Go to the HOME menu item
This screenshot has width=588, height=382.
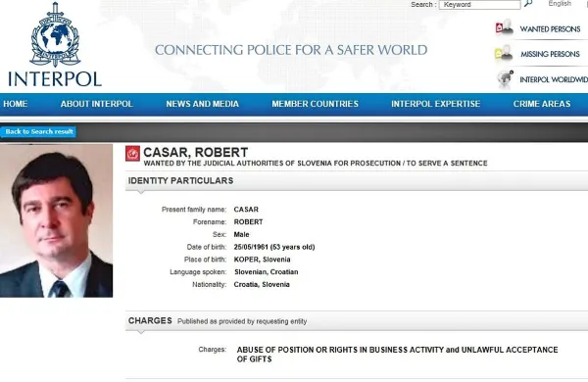click(x=16, y=104)
